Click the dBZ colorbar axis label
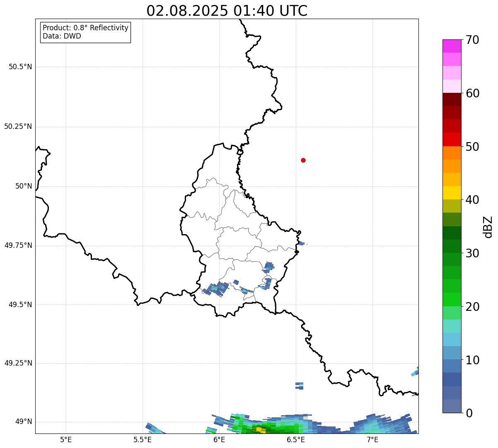498x448 pixels. [488, 226]
